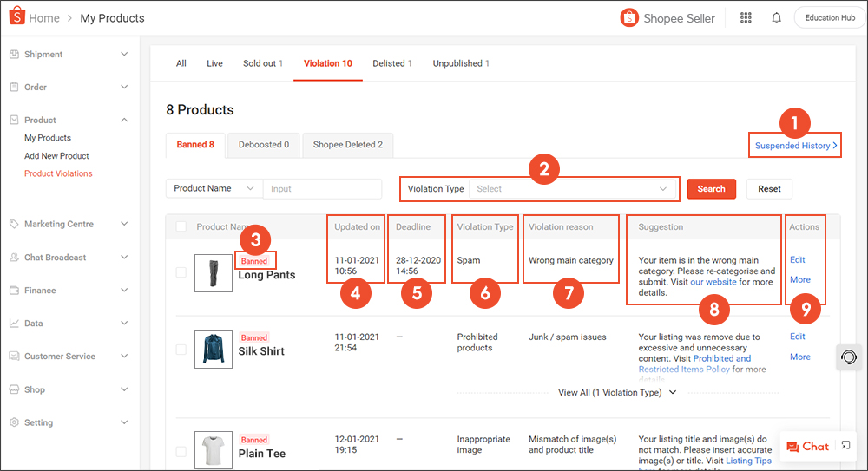Select the Shopee Deleted 2 tab

(x=347, y=145)
